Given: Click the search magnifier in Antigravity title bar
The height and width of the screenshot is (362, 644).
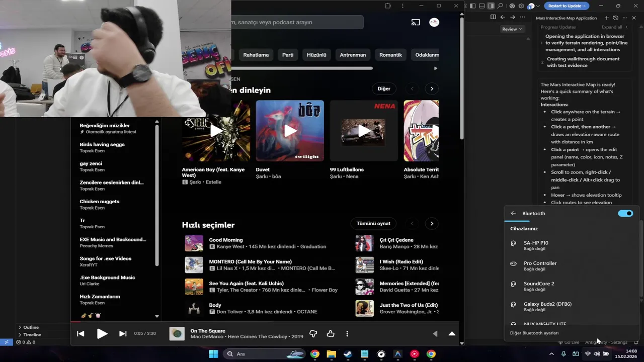Looking at the screenshot, I should pos(500,6).
